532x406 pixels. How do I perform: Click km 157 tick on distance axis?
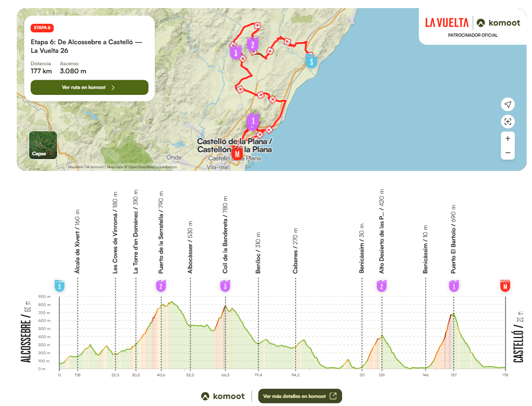454,375
